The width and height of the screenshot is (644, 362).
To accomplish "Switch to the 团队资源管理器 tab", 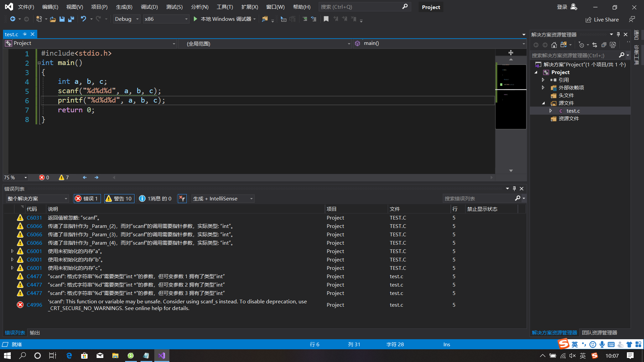I will click(599, 333).
